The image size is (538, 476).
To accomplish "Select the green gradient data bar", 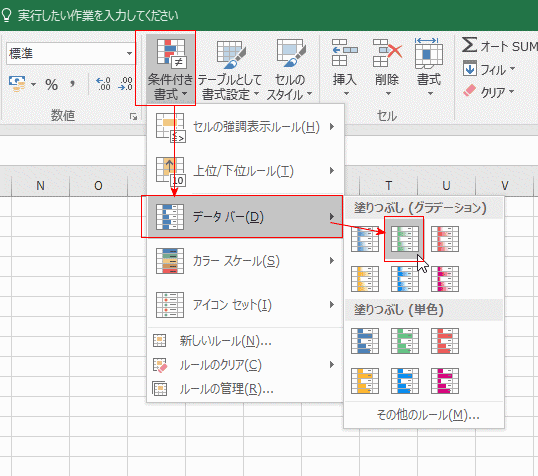I will pyautogui.click(x=405, y=239).
